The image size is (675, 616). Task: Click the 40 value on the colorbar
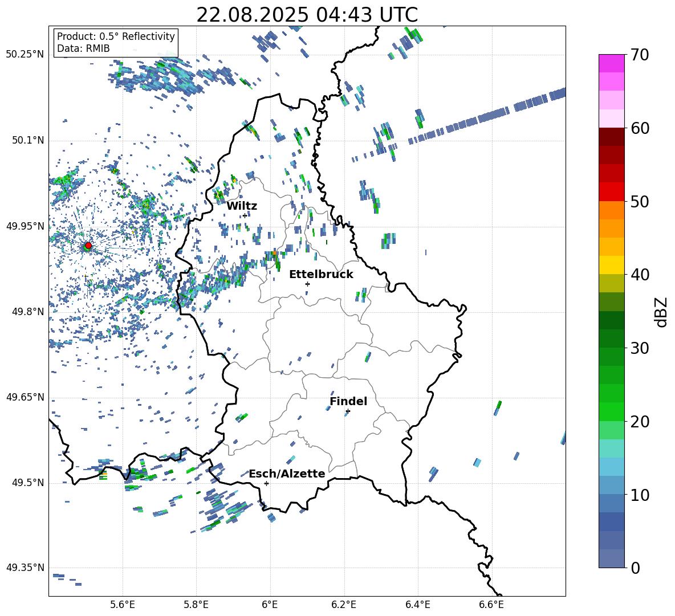click(639, 275)
